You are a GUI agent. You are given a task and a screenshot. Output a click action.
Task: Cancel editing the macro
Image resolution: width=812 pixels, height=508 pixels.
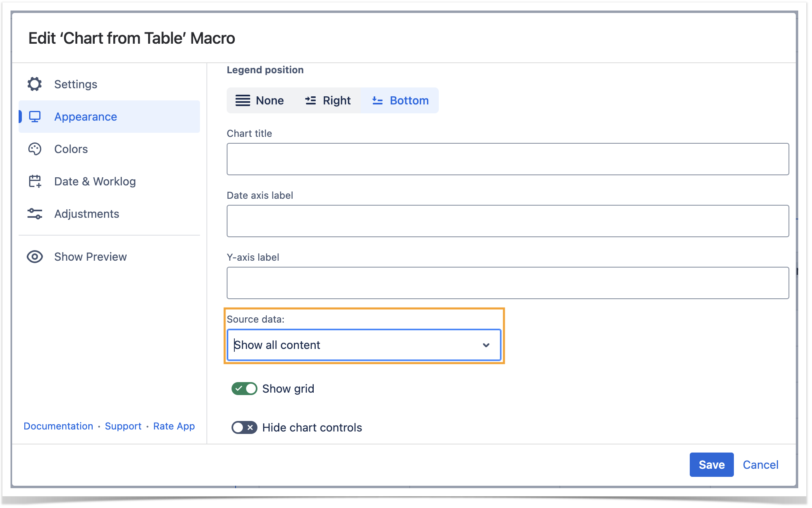(x=760, y=465)
